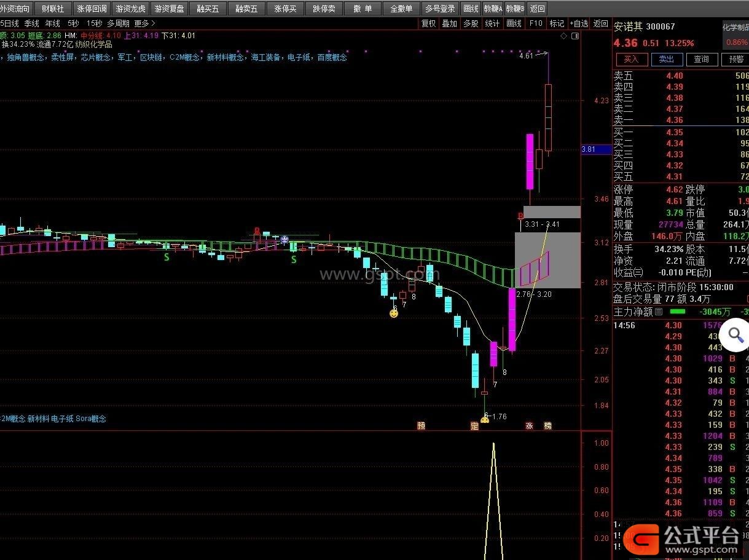
Task: Click the diamond icon at chart top-right
Action: point(564,36)
